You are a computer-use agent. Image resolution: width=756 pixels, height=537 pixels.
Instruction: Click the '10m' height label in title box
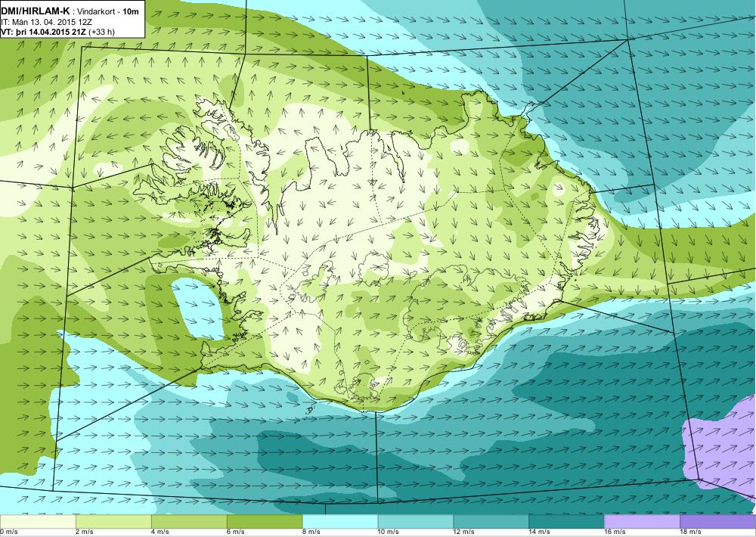[130, 12]
